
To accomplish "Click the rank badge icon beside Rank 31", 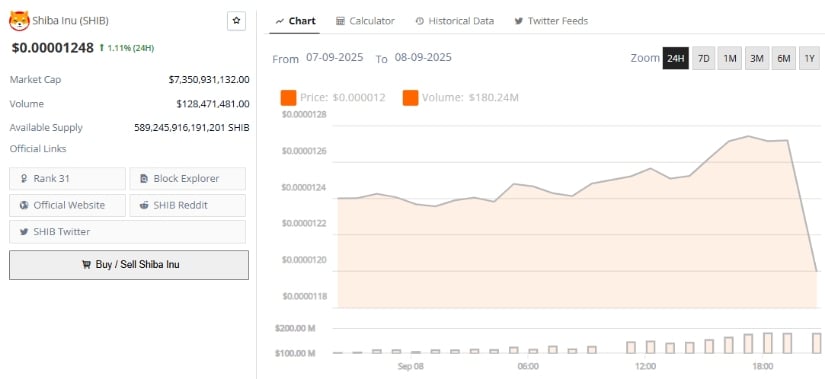I will pyautogui.click(x=24, y=178).
